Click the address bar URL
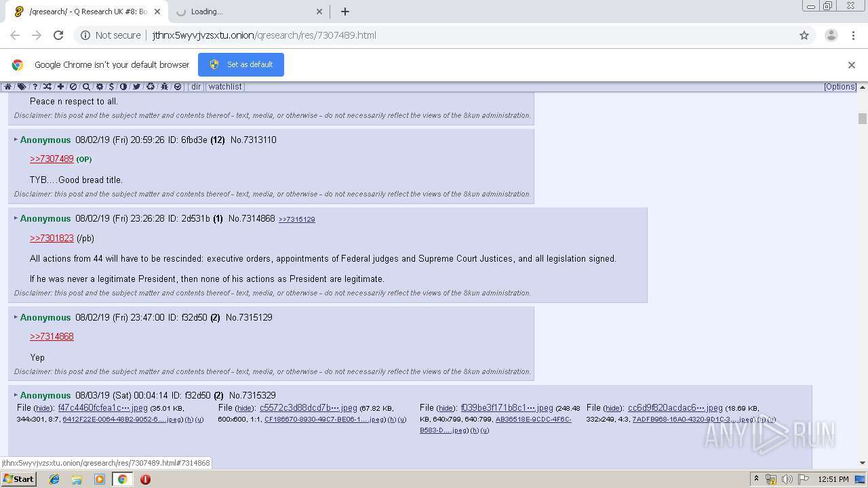The image size is (868, 488). point(264,35)
